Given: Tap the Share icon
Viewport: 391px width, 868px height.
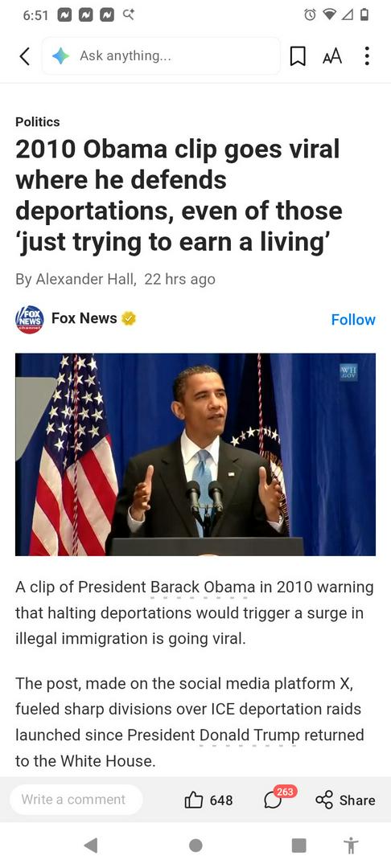Looking at the screenshot, I should [324, 800].
